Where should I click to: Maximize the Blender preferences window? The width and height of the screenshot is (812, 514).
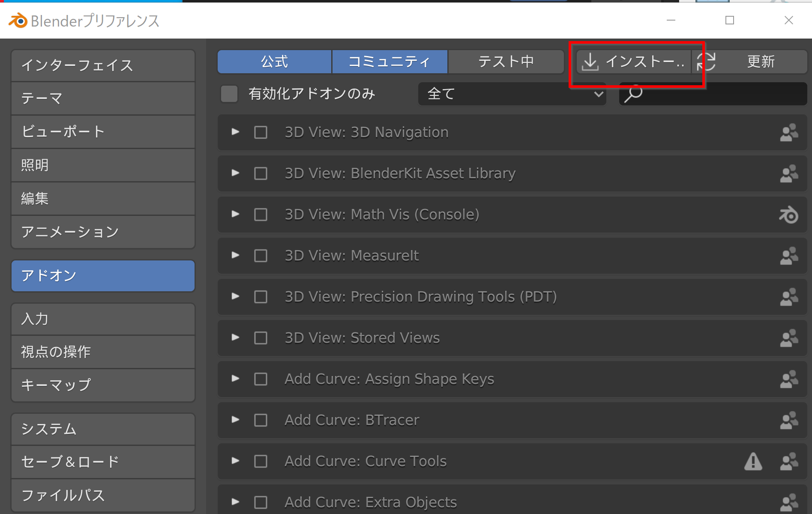click(x=730, y=20)
